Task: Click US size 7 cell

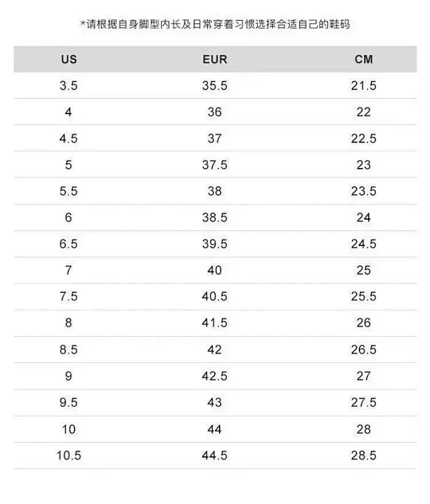Action: [x=69, y=270]
